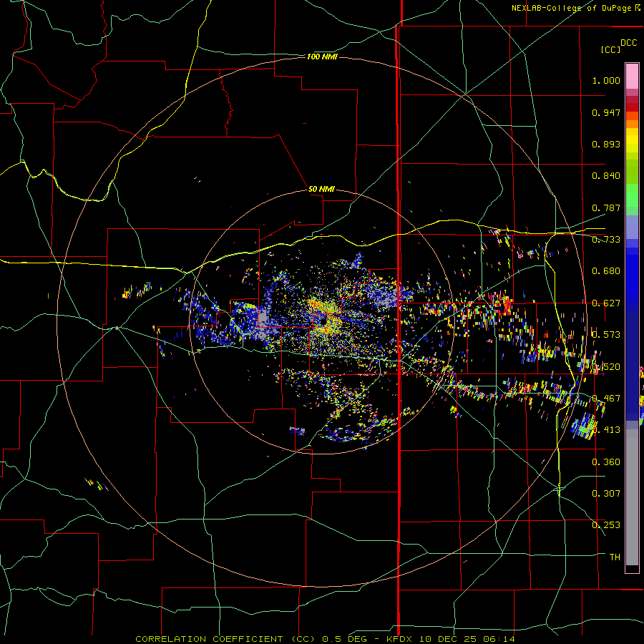Click the 0.893 color scale value

tap(606, 144)
